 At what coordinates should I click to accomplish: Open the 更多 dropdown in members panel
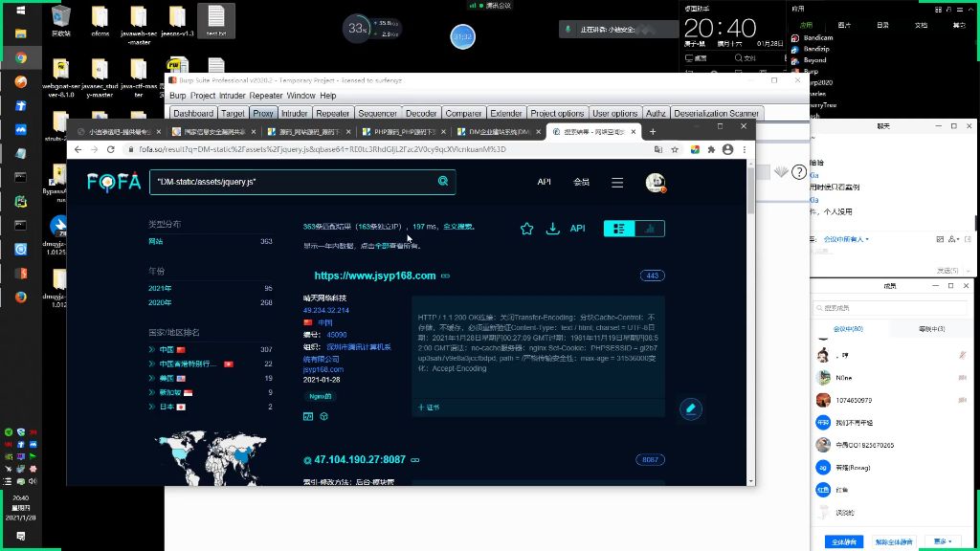point(943,541)
